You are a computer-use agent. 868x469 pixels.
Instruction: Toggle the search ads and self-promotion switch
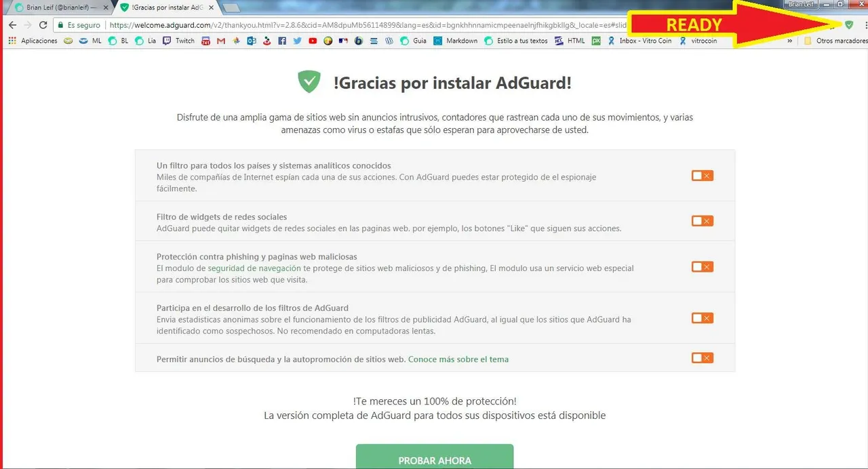(702, 358)
